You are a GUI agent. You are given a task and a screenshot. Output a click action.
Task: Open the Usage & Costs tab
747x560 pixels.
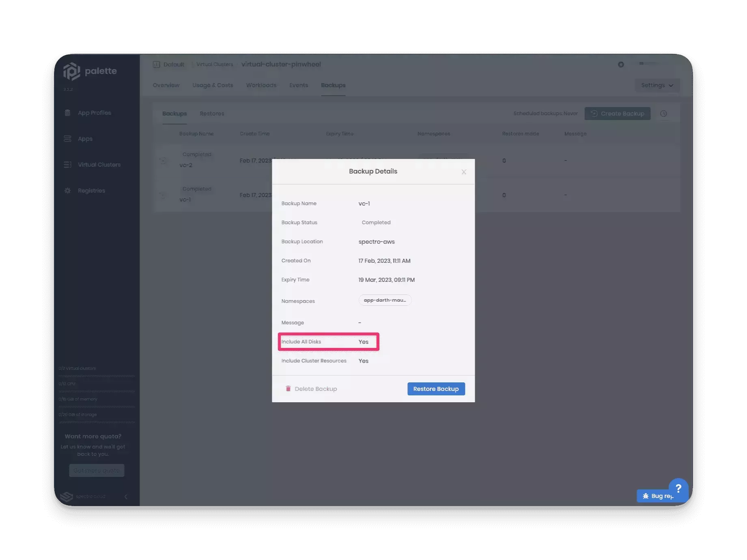tap(213, 85)
